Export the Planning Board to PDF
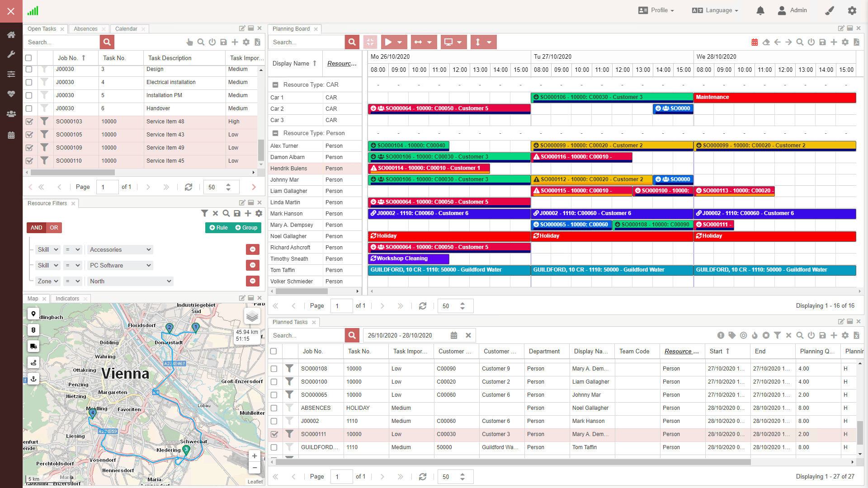868x488 pixels. (x=856, y=42)
